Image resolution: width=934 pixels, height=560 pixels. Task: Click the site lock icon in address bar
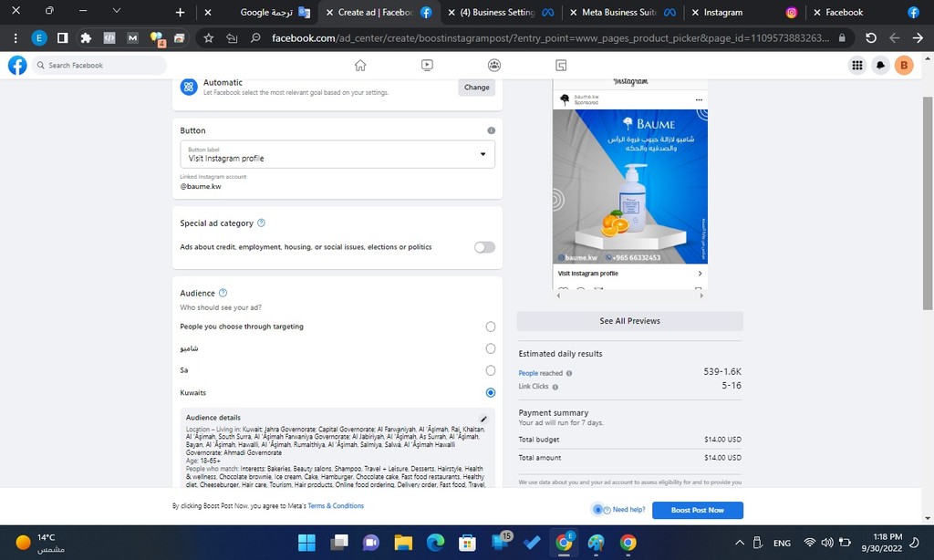click(842, 37)
